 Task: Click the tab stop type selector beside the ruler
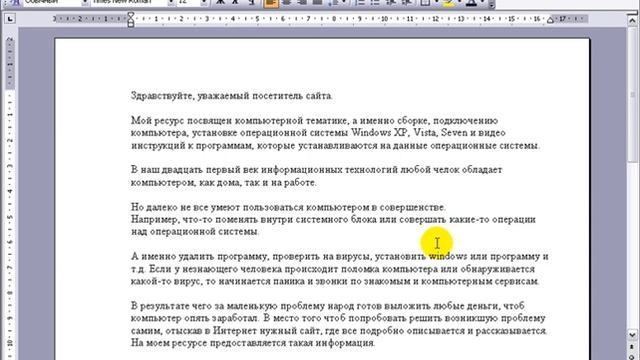click(x=10, y=19)
